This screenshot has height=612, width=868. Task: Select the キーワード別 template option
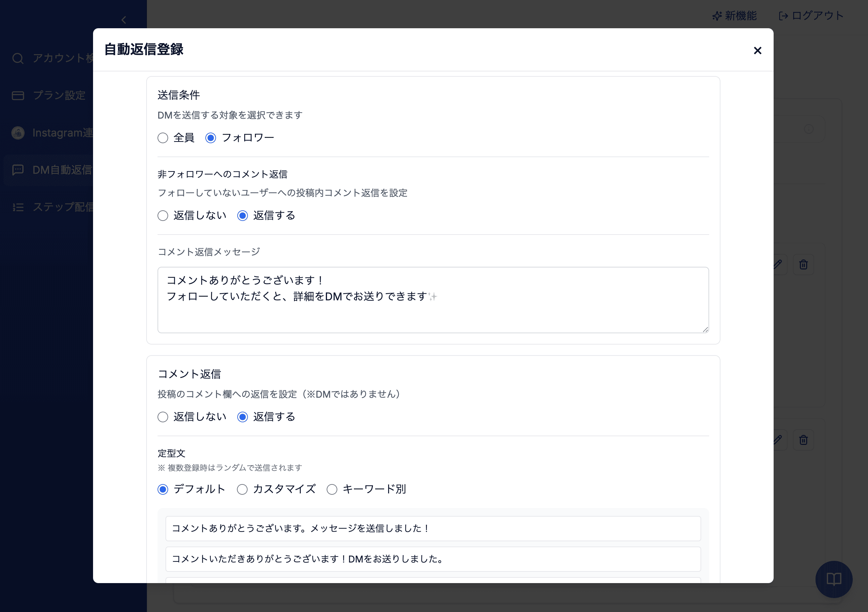click(x=332, y=489)
